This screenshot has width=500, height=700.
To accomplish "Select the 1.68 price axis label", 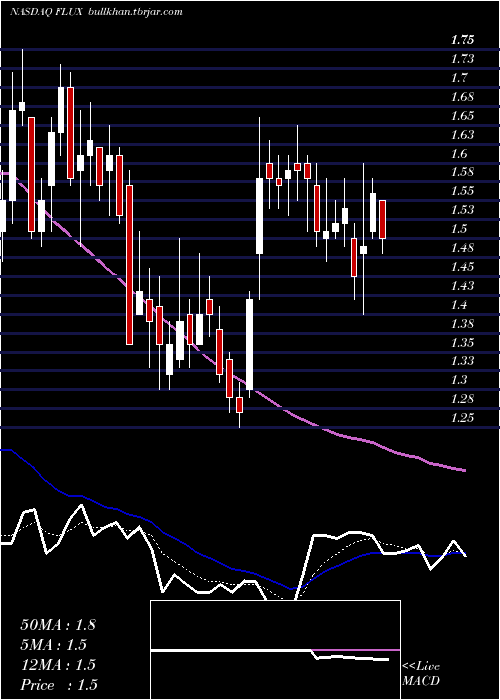I will pos(462,97).
